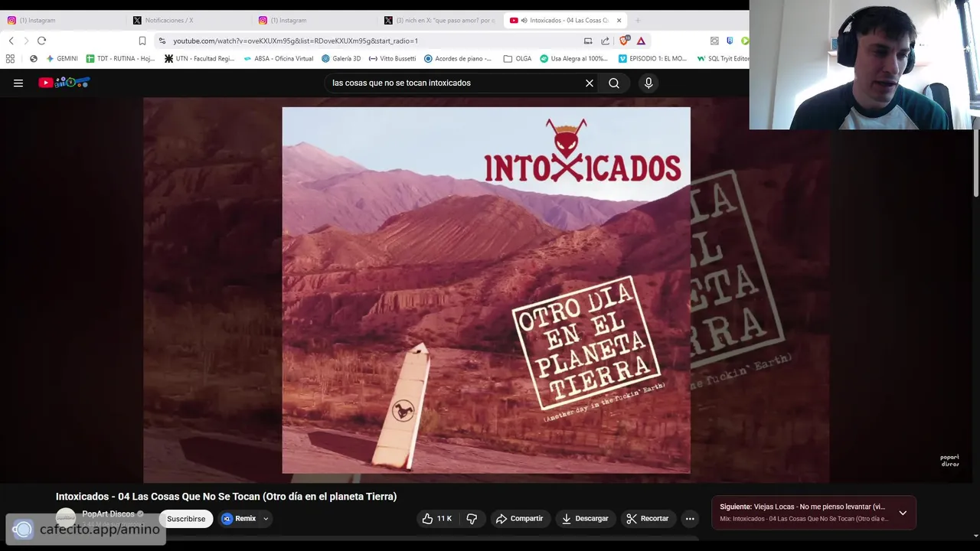Open Bitwarden shield extension icon
The width and height of the screenshot is (980, 551).
tap(730, 41)
